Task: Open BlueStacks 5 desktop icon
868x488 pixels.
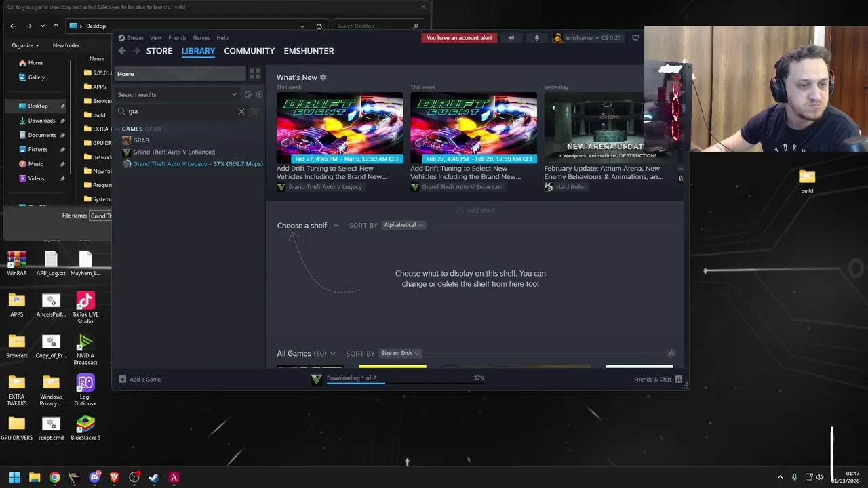Action: [85, 428]
